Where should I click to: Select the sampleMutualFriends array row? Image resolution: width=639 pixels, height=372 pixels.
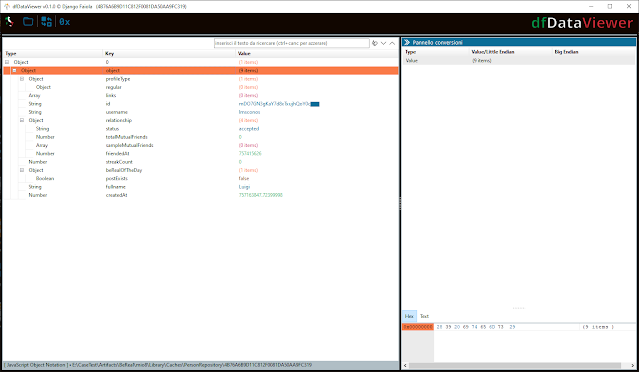click(x=201, y=145)
